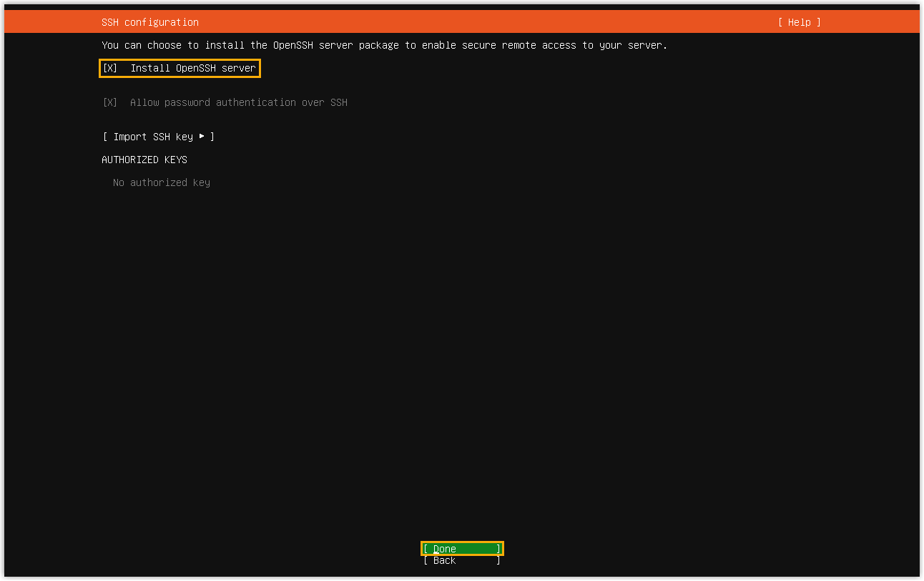Viewport: 924px width, 581px height.
Task: Click the [X] mark beside Allow password authentication
Action: tap(109, 102)
